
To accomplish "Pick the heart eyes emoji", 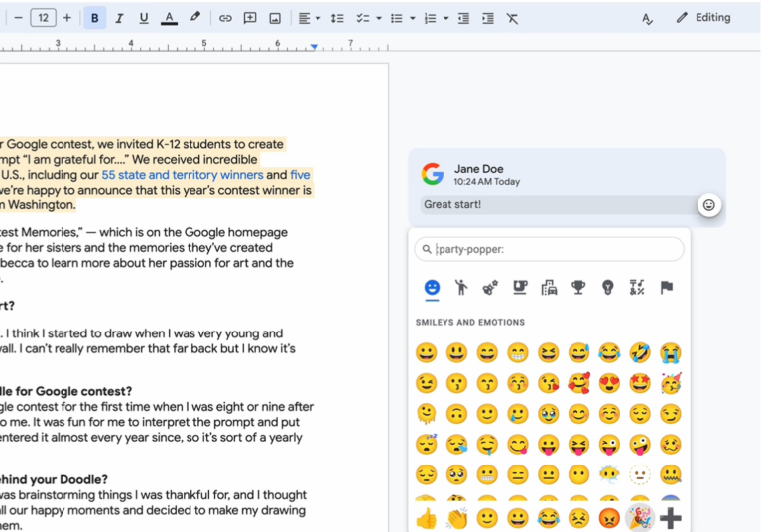I will (x=609, y=384).
